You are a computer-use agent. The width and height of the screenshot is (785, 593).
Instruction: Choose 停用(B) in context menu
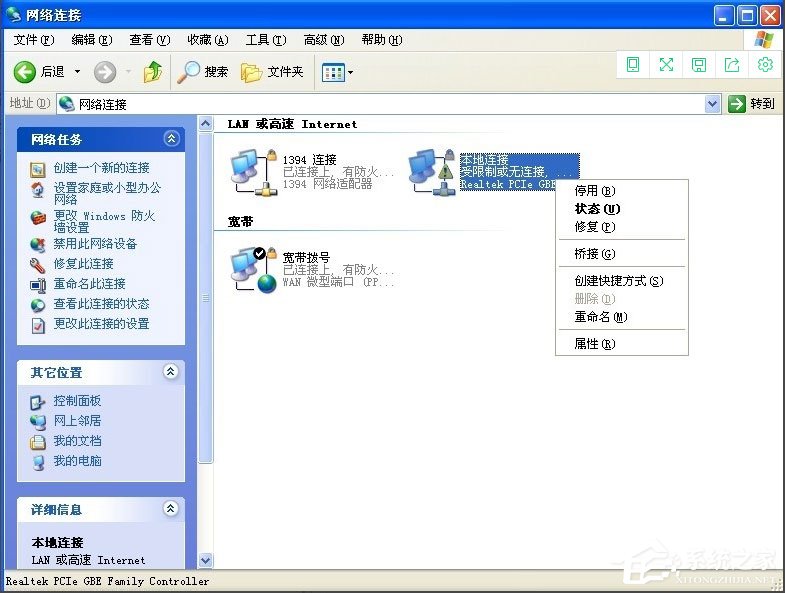(x=622, y=191)
